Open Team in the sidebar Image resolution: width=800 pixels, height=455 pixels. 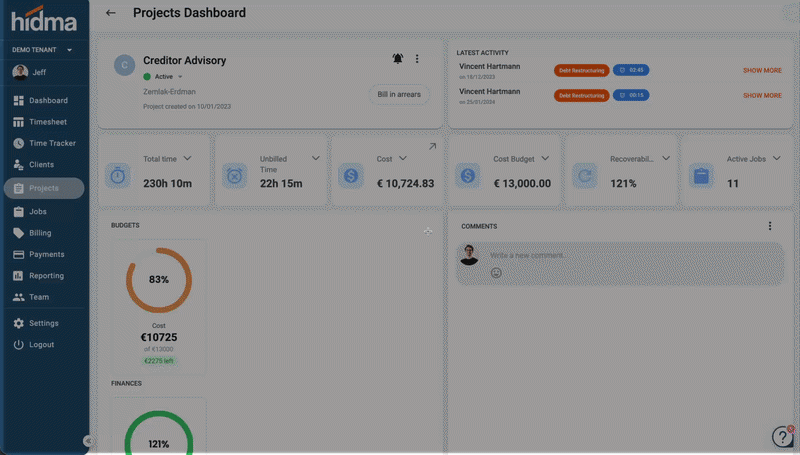(44, 297)
